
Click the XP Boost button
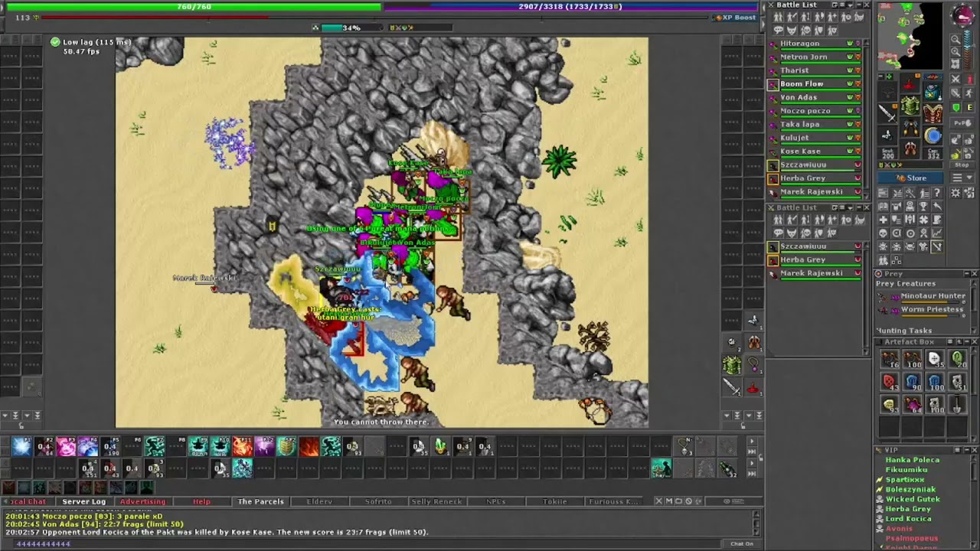735,18
